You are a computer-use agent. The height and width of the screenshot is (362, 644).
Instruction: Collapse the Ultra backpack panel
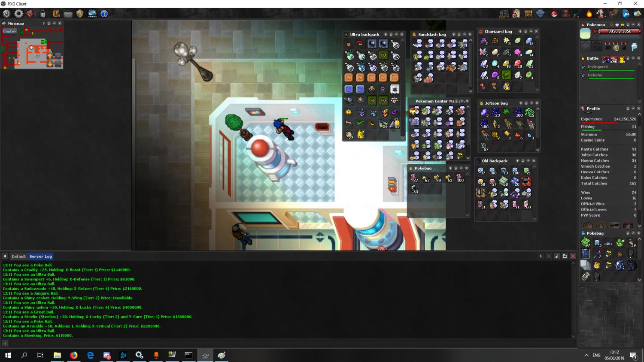coord(396,34)
